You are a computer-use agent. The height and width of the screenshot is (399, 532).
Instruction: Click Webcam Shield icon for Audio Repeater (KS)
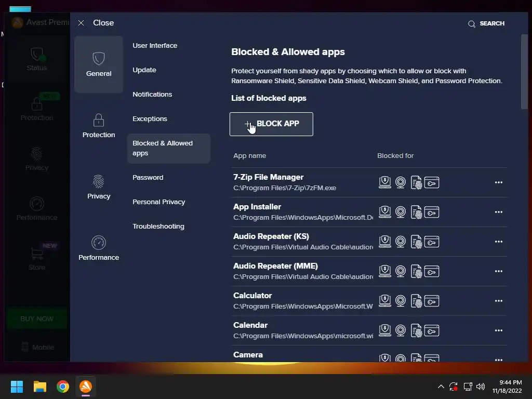[401, 241]
